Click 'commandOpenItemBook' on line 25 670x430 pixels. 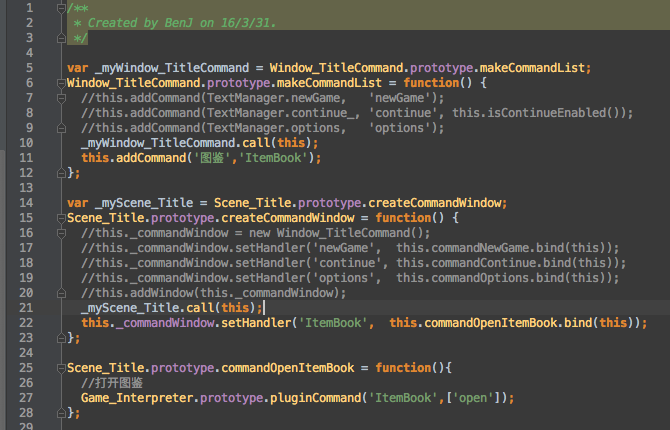click(x=288, y=368)
